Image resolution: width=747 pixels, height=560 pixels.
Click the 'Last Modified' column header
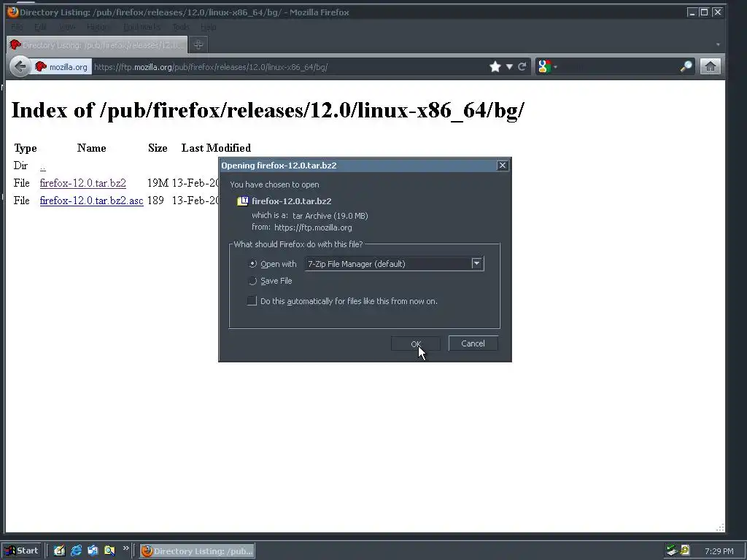[216, 148]
